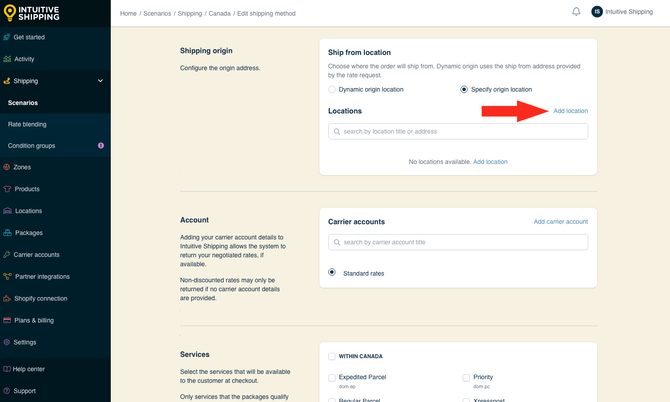Enable Expedited Parcel service
Screen dimensions: 670x402
[332, 378]
